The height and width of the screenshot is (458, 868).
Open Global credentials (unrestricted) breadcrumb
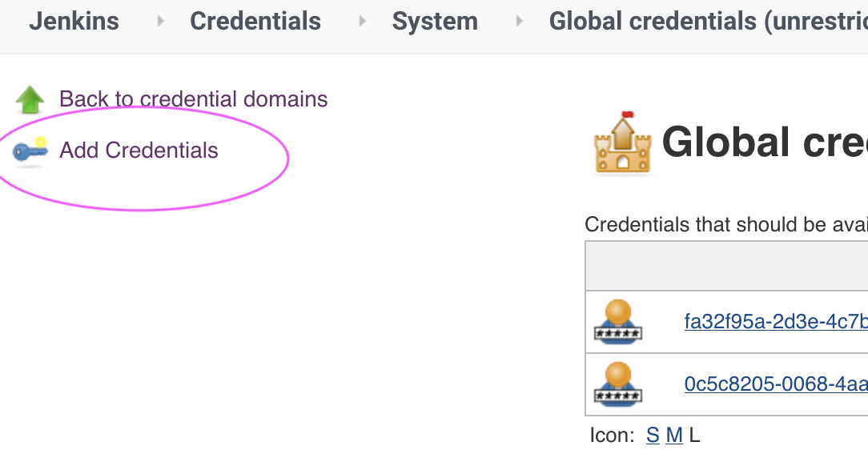click(709, 21)
